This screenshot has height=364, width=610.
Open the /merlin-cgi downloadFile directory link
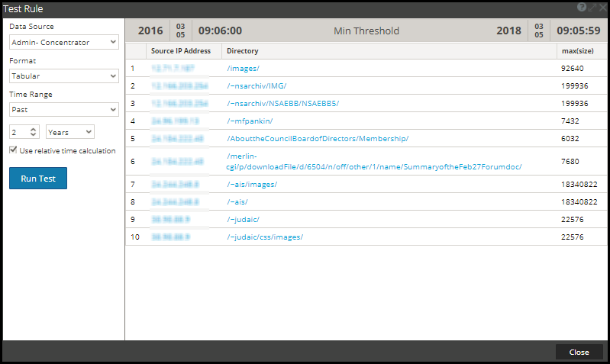click(x=374, y=161)
